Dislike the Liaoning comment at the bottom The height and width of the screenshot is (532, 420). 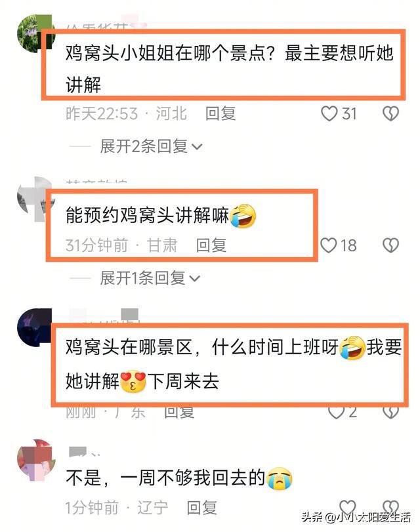pos(390,507)
